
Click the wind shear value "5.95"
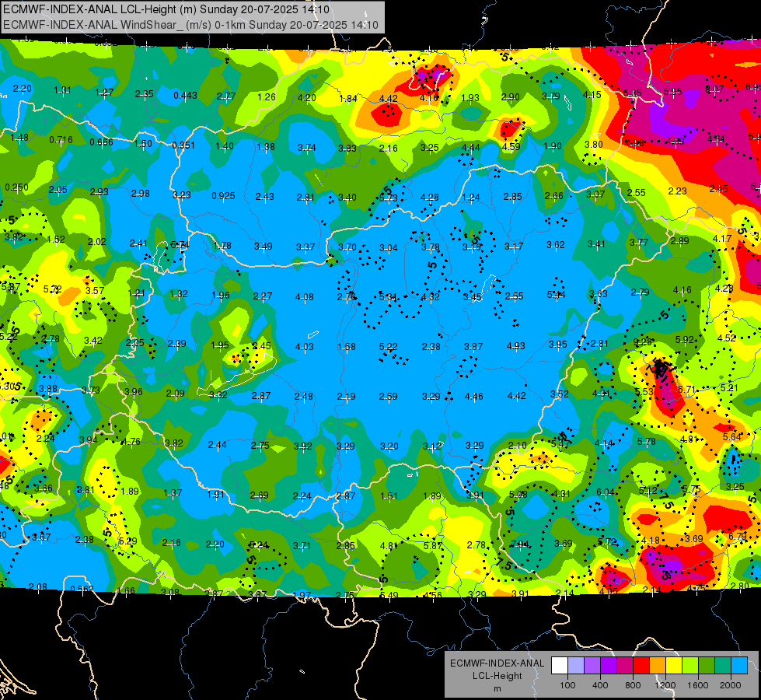coord(672,91)
